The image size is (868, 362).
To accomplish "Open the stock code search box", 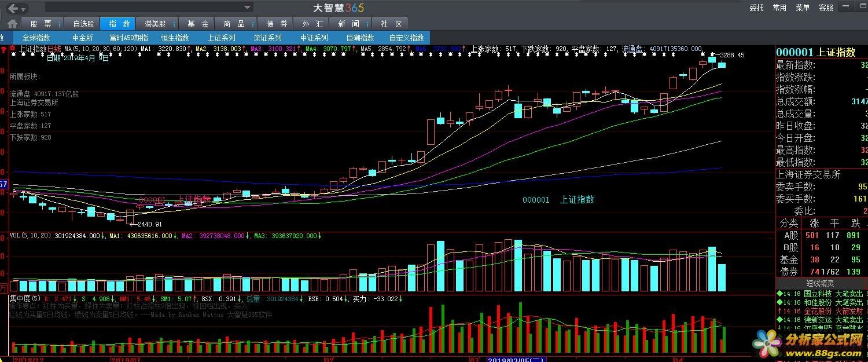I will [x=149, y=8].
